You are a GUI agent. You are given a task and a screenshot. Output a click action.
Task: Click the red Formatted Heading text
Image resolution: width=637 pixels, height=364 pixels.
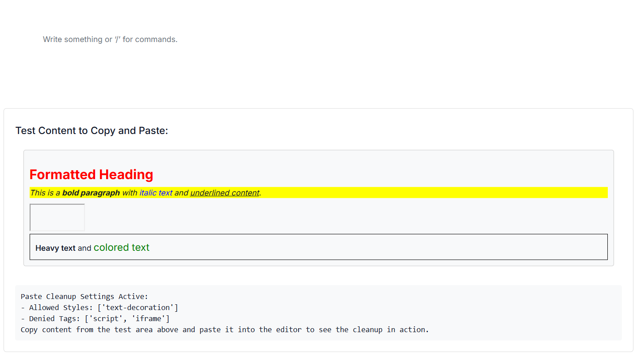[91, 174]
